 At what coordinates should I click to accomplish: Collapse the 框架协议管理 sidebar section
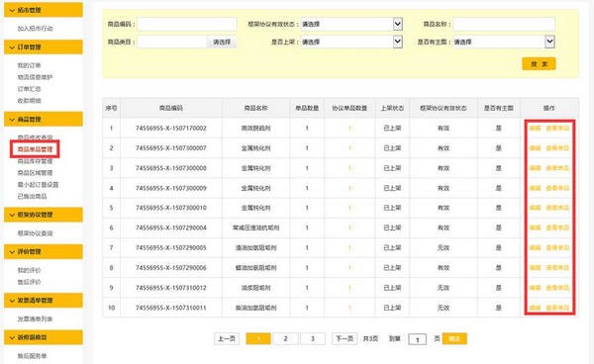(x=44, y=215)
